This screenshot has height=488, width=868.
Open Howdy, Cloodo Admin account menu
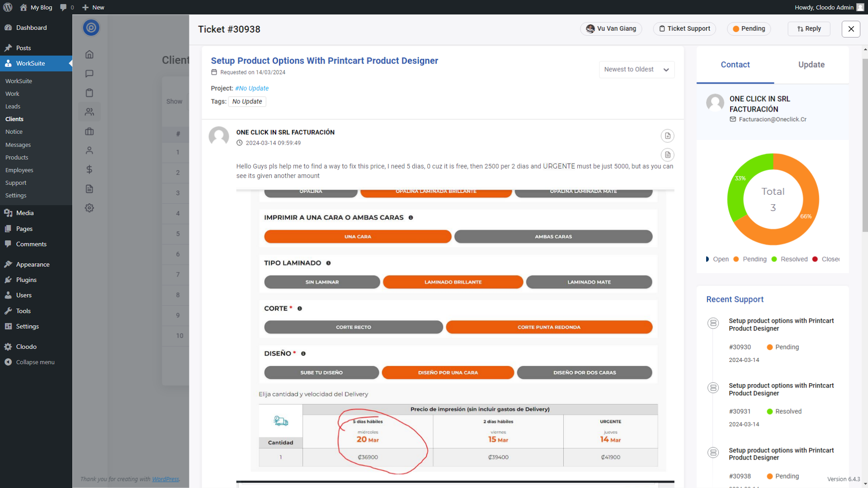pos(829,7)
